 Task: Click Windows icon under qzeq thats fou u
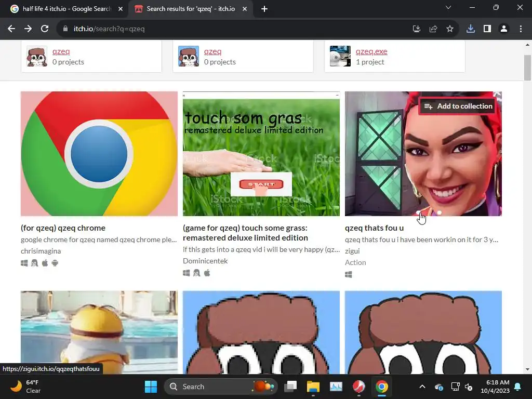349,274
